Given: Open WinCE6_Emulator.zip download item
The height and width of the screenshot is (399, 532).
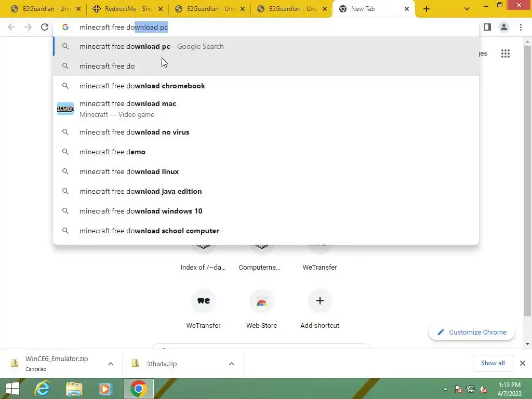Looking at the screenshot, I should (57, 363).
